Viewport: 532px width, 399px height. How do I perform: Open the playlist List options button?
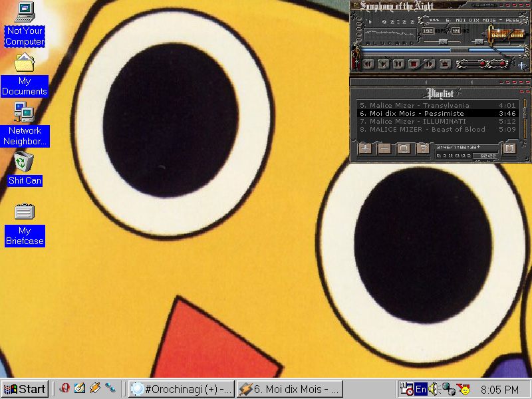[x=509, y=148]
